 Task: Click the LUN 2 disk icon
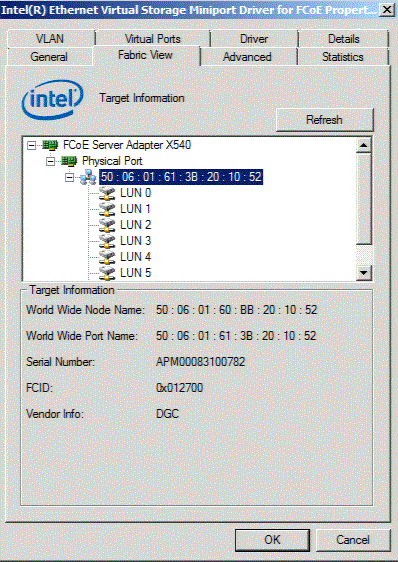[107, 225]
